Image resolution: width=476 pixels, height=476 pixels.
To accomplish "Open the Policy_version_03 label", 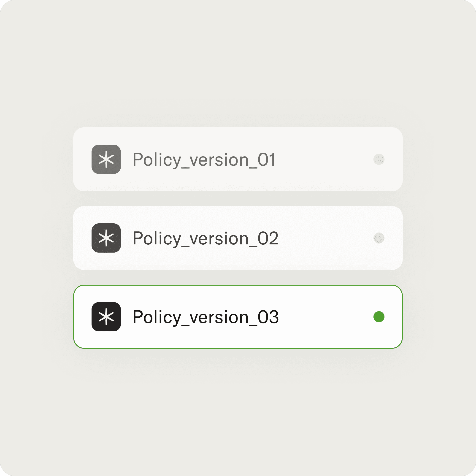I will pyautogui.click(x=206, y=317).
